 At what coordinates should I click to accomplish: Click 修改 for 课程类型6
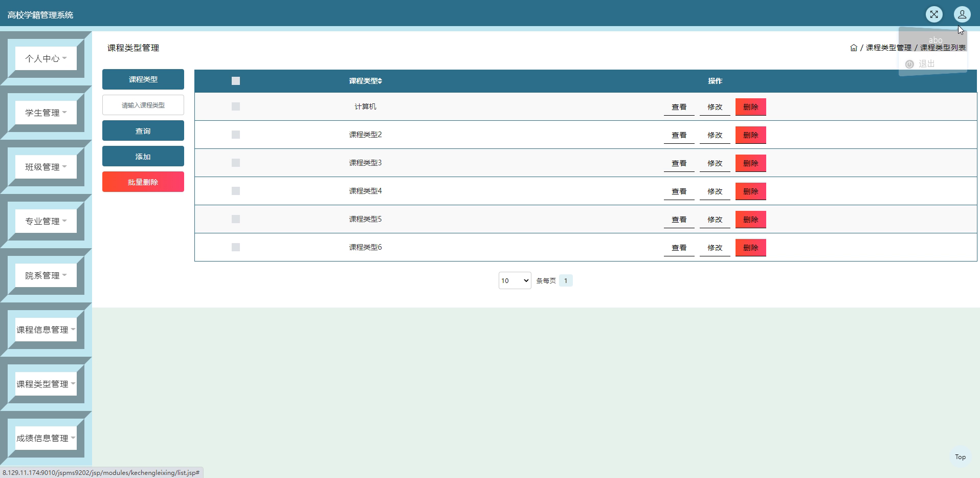[x=715, y=248]
